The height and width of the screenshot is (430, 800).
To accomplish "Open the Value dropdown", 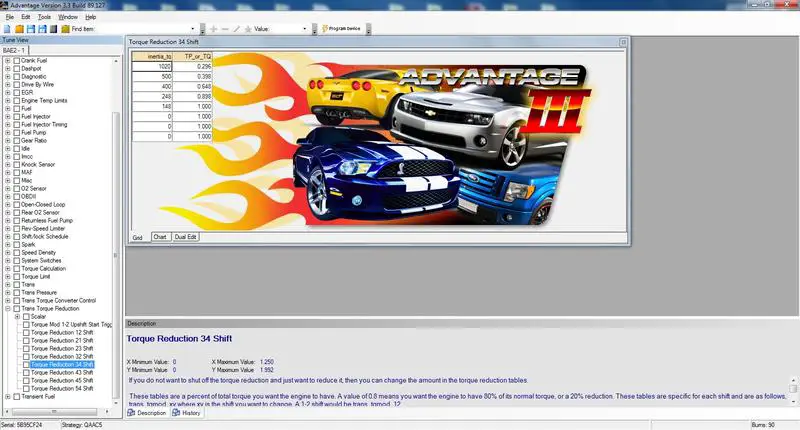I will [x=305, y=29].
